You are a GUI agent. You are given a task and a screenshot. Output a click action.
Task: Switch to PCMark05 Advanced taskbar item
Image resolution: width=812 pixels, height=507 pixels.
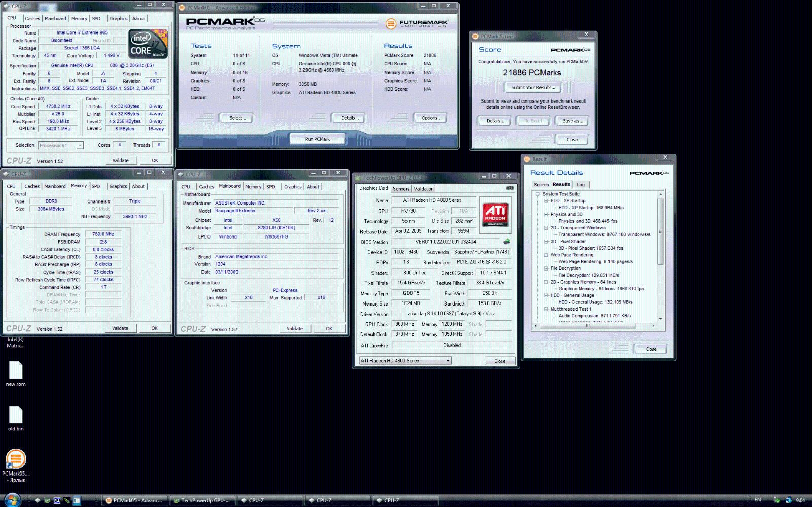click(x=134, y=500)
